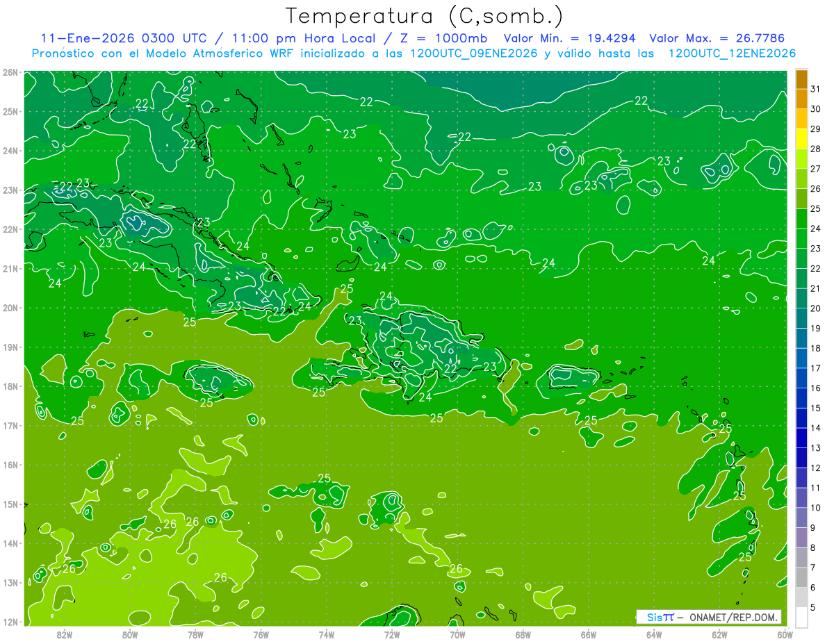Click the "12N" latitude axis label
The width and height of the screenshot is (834, 644).
pos(10,622)
